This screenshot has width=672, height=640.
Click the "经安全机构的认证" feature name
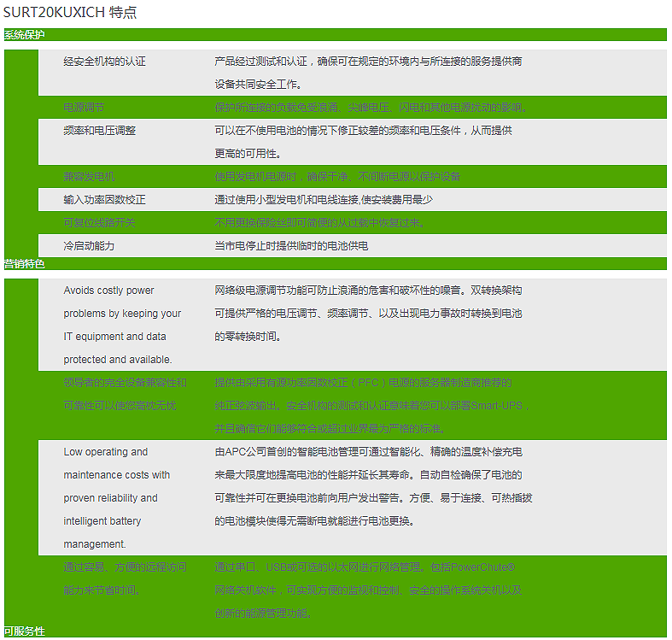pos(104,62)
